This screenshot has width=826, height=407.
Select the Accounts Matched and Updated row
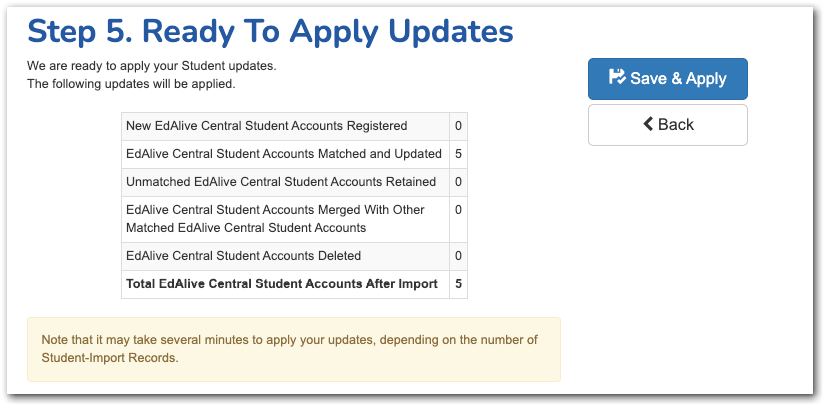(x=294, y=154)
